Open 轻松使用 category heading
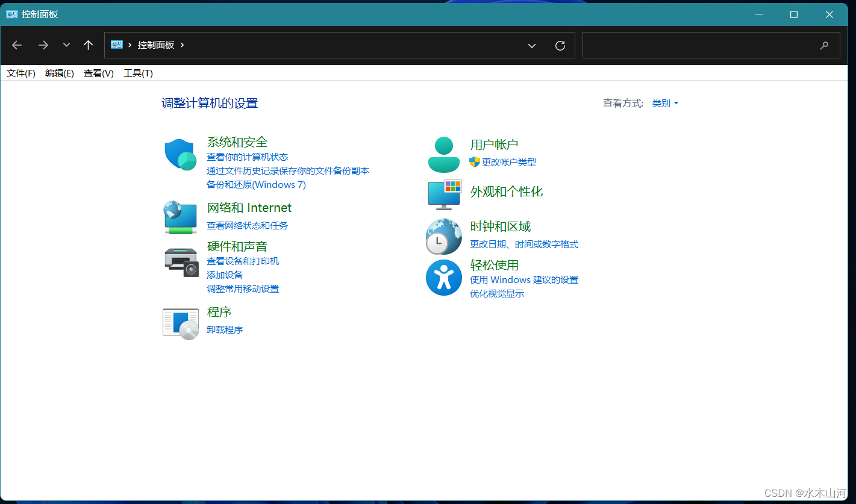This screenshot has width=856, height=504. pos(495,265)
